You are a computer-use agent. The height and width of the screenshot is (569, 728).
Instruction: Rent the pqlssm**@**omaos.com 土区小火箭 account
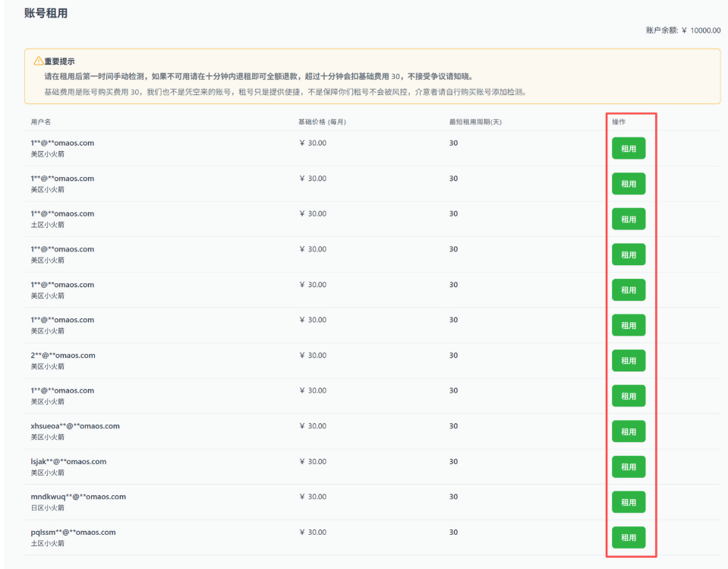point(629,537)
